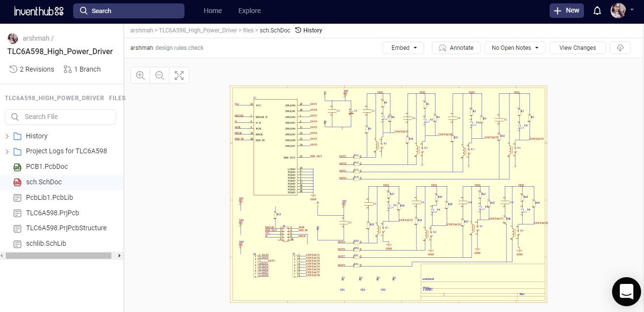Screen dimensions: 644x312
Task: Zoom in on the schematic
Action: [x=140, y=75]
